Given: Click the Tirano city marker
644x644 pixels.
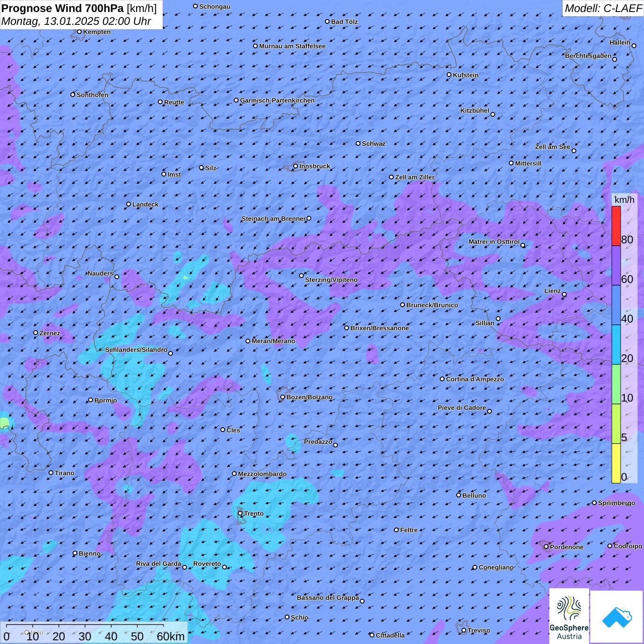Looking at the screenshot, I should (x=51, y=473).
